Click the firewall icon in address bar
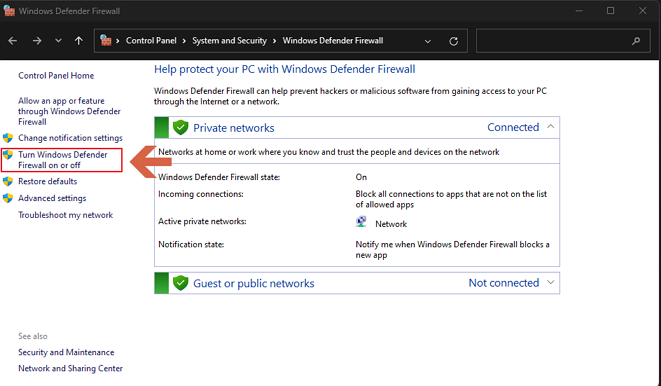The height and width of the screenshot is (386, 661). click(105, 40)
